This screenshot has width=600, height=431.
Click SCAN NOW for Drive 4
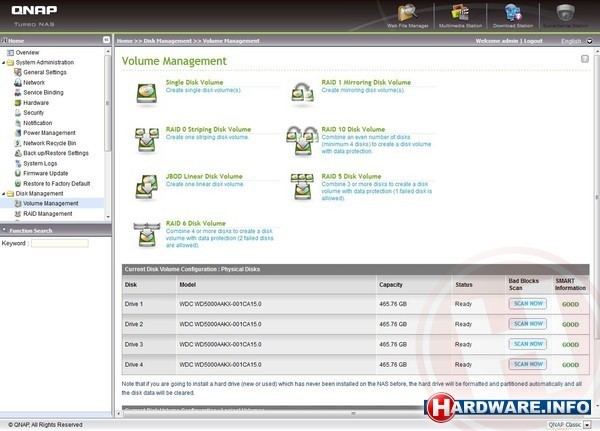pyautogui.click(x=528, y=364)
